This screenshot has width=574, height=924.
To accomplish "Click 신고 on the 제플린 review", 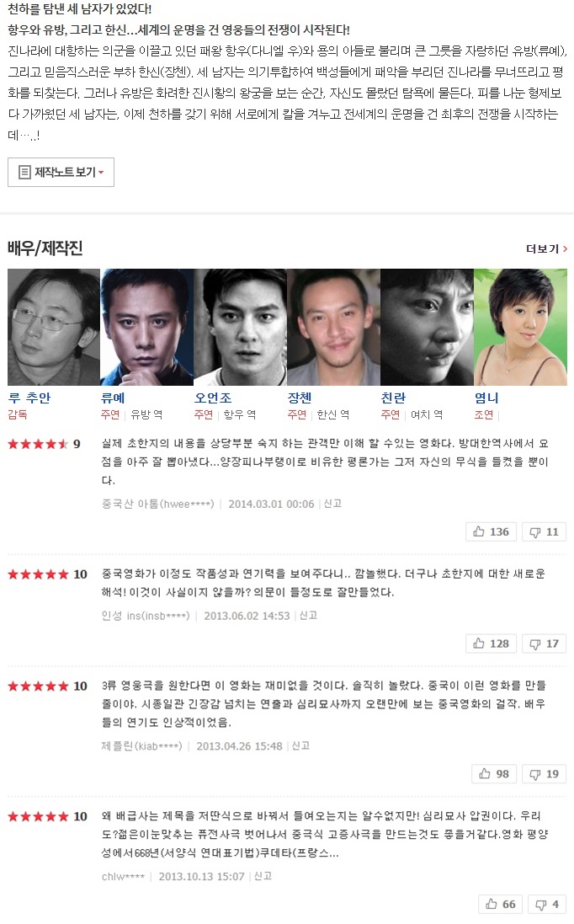I will pyautogui.click(x=300, y=745).
